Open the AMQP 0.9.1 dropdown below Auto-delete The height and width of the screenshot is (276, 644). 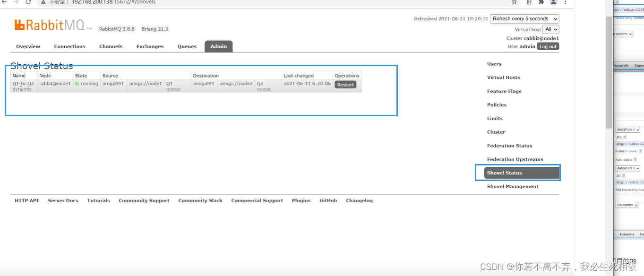tap(628, 168)
